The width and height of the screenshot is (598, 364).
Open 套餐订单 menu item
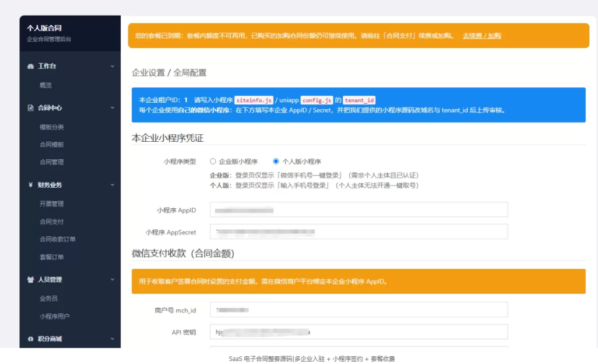(x=52, y=257)
